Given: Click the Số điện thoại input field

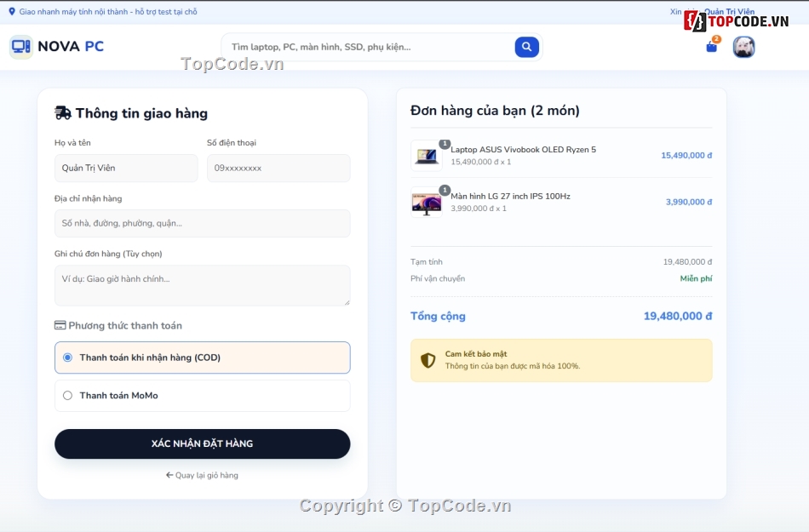Looking at the screenshot, I should (x=278, y=168).
